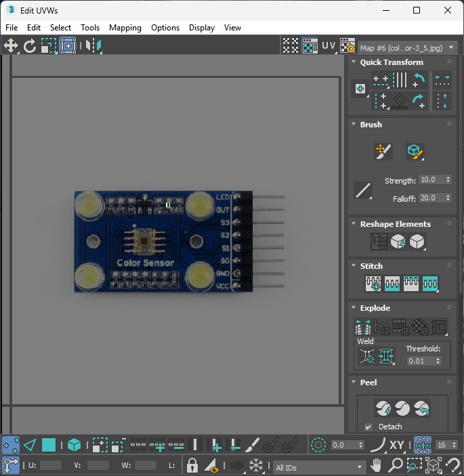This screenshot has width=464, height=476.
Task: Click the UV coordinate display button
Action: point(329,46)
